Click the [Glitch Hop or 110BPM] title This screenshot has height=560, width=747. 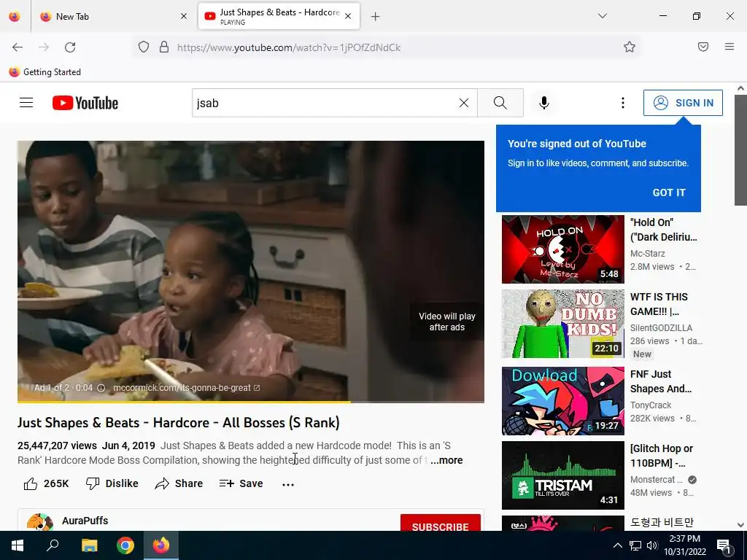(661, 456)
